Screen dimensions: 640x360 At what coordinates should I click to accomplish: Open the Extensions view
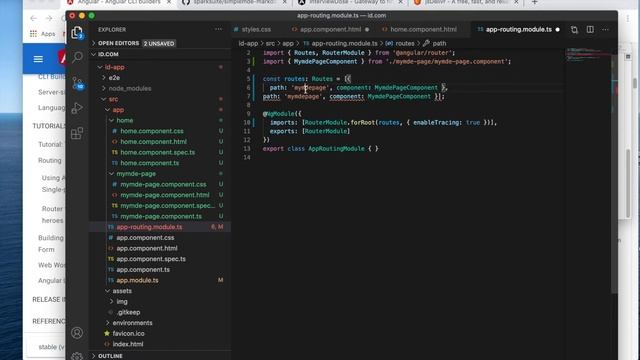[x=77, y=133]
